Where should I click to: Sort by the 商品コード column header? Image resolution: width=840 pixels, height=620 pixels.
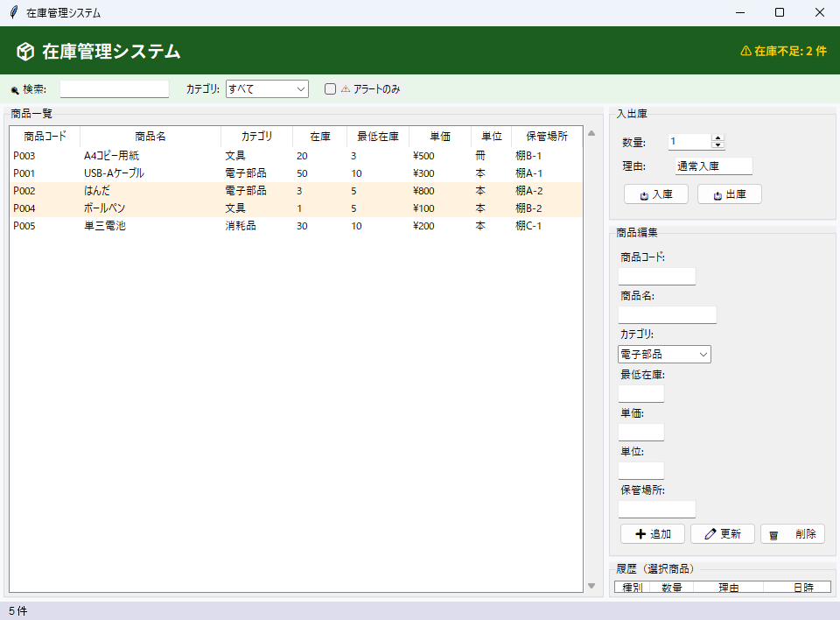tap(45, 137)
